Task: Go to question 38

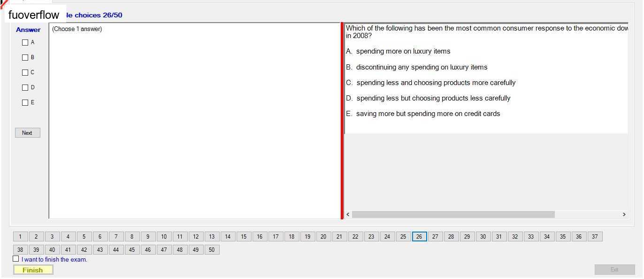Action: pyautogui.click(x=20, y=250)
